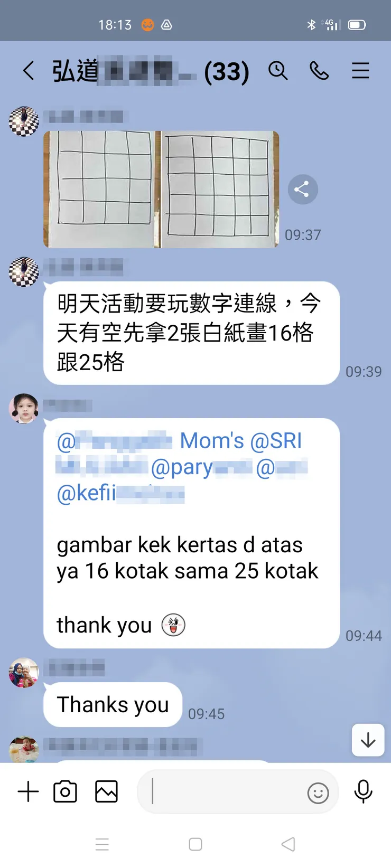Tap the back arrow in chat header

tap(29, 71)
